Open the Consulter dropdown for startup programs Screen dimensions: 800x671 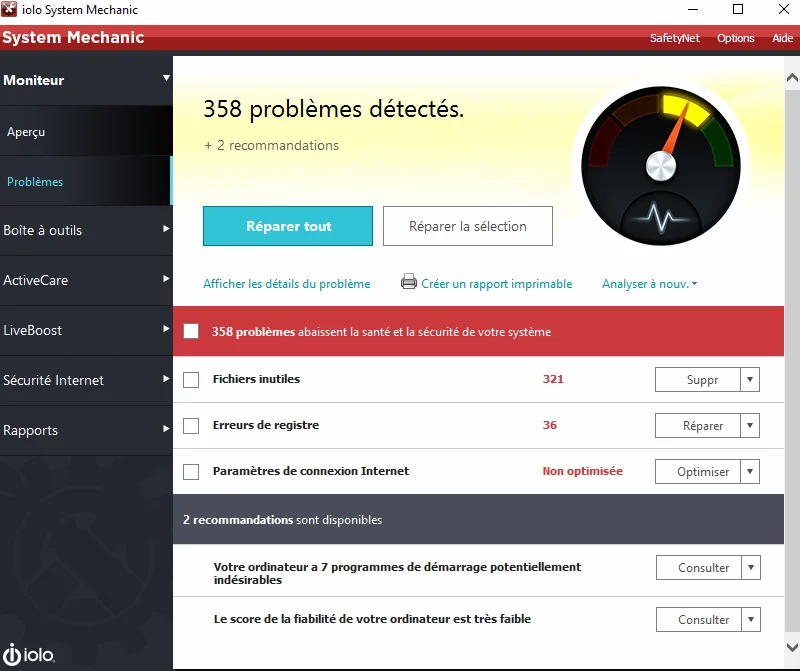[x=751, y=567]
